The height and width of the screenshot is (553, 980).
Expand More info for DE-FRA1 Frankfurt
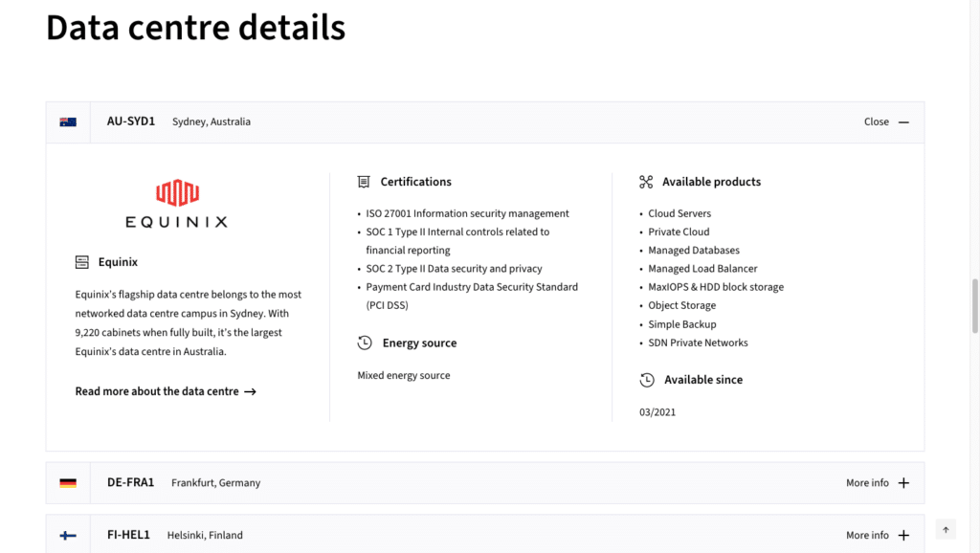coord(878,483)
